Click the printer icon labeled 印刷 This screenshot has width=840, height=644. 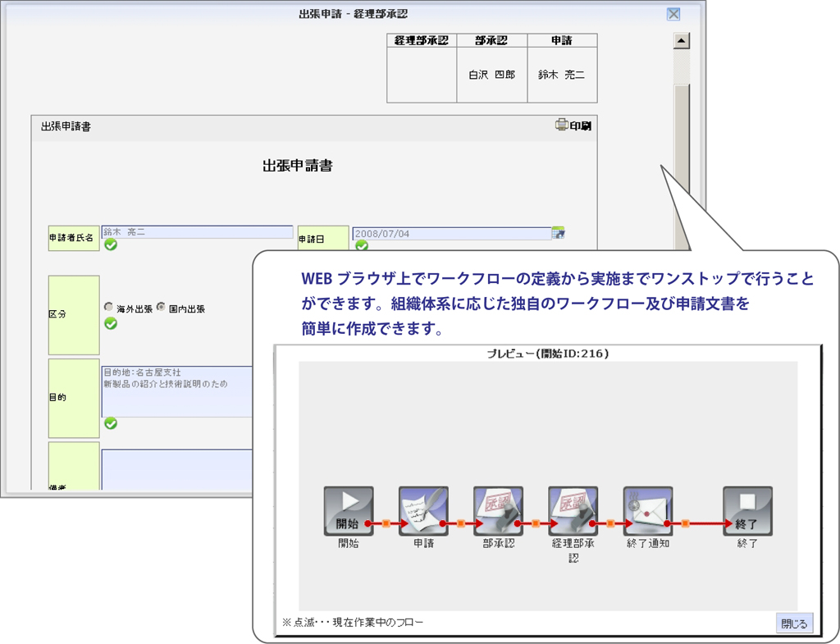(x=561, y=126)
